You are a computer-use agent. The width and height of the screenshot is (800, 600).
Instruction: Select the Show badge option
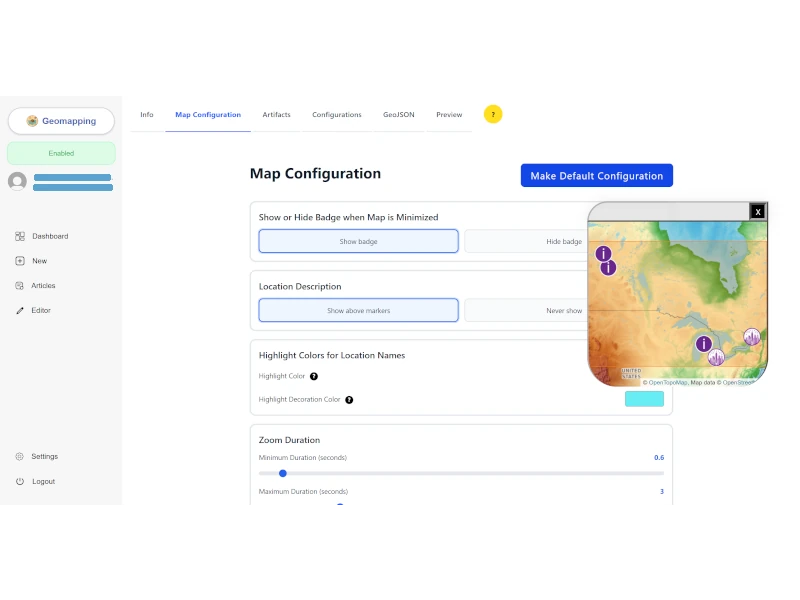(358, 241)
